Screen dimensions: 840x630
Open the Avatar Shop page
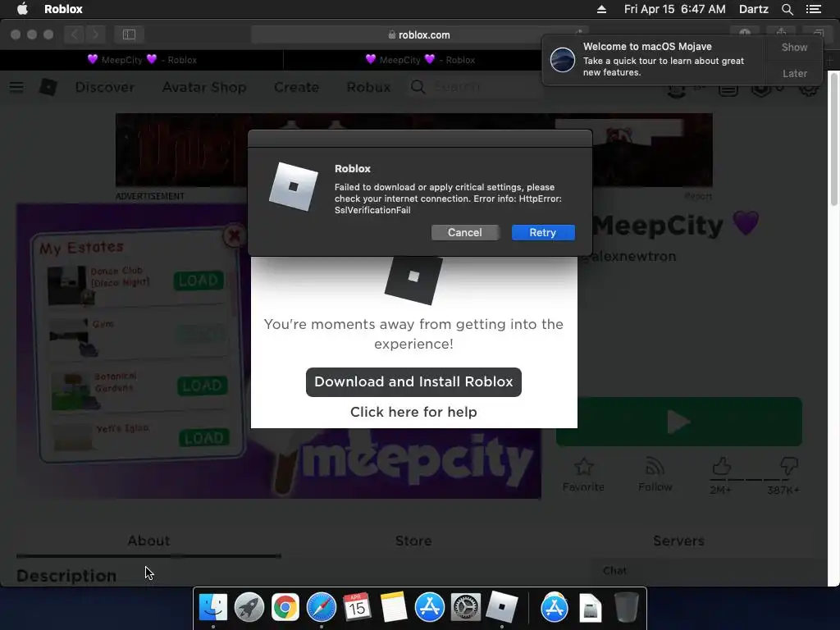point(204,87)
